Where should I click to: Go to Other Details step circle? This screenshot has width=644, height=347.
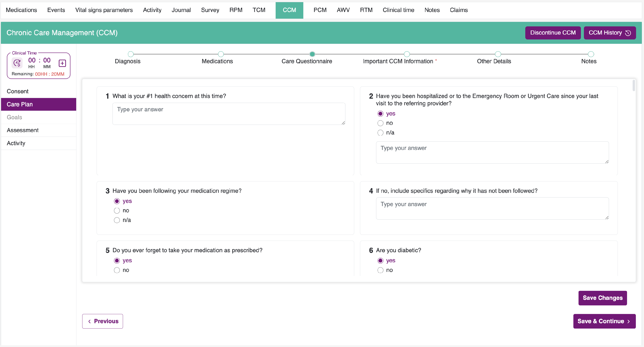click(x=498, y=54)
